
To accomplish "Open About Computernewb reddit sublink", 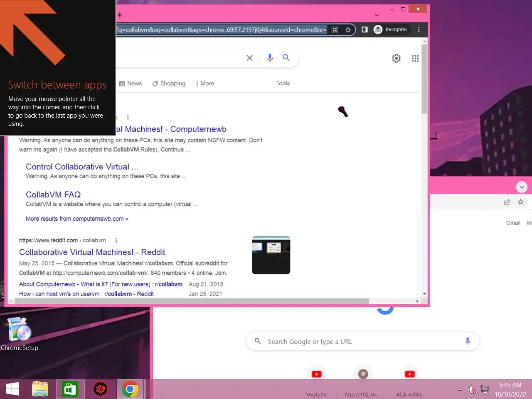I will point(101,284).
